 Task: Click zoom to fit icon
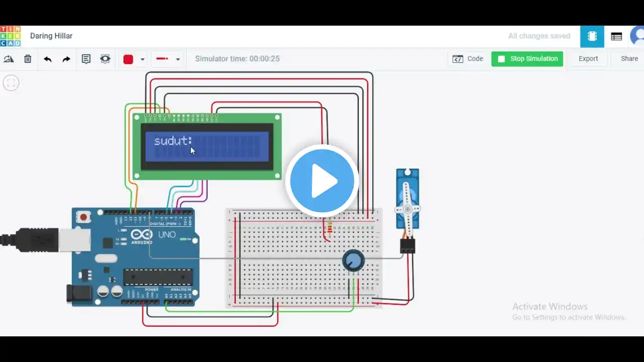11,83
